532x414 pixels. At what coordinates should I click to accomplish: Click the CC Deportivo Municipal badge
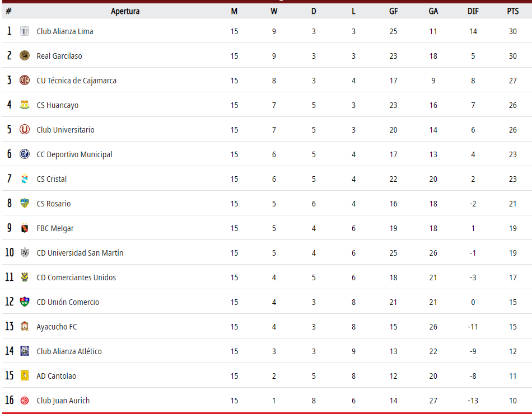tap(25, 154)
